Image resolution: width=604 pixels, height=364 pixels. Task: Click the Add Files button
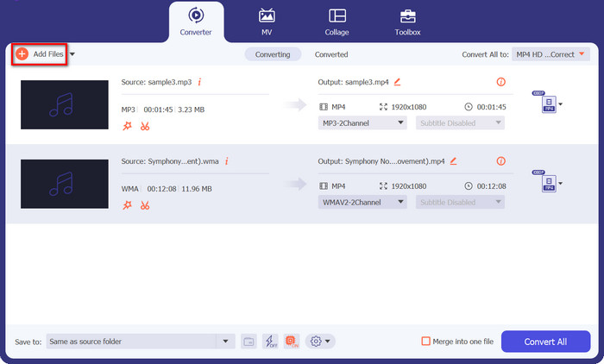tap(40, 54)
